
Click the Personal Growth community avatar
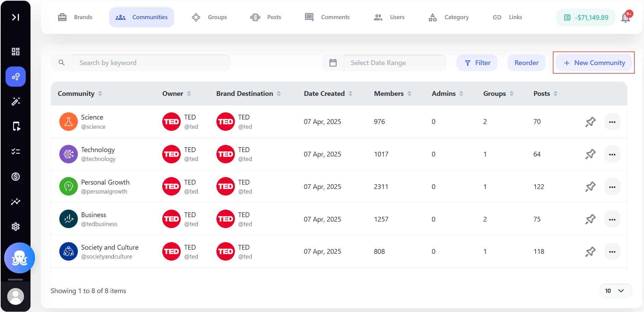click(69, 187)
